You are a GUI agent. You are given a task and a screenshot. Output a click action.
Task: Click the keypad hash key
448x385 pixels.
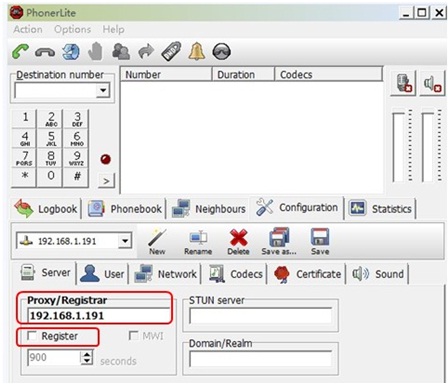click(x=77, y=177)
